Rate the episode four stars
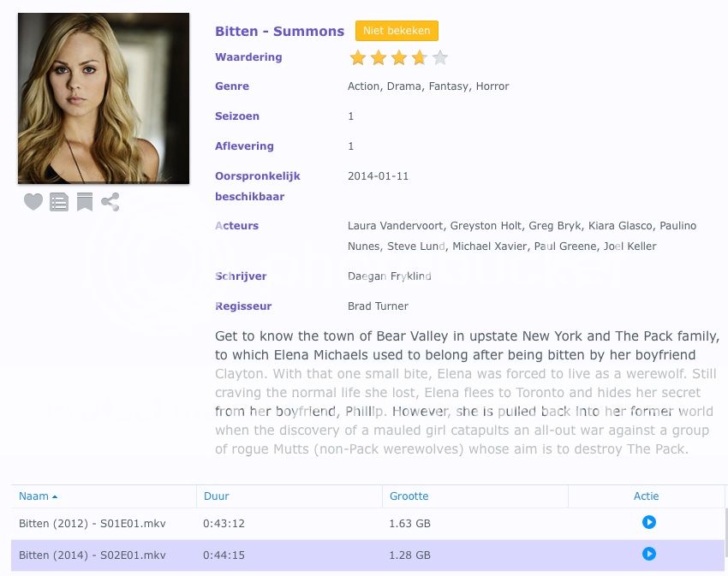728x576 pixels. coord(420,58)
